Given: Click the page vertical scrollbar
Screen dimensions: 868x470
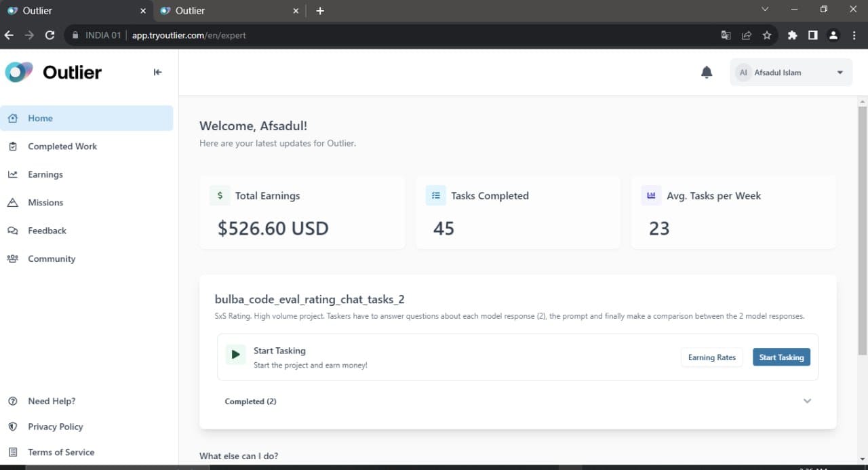Looking at the screenshot, I should (862, 231).
